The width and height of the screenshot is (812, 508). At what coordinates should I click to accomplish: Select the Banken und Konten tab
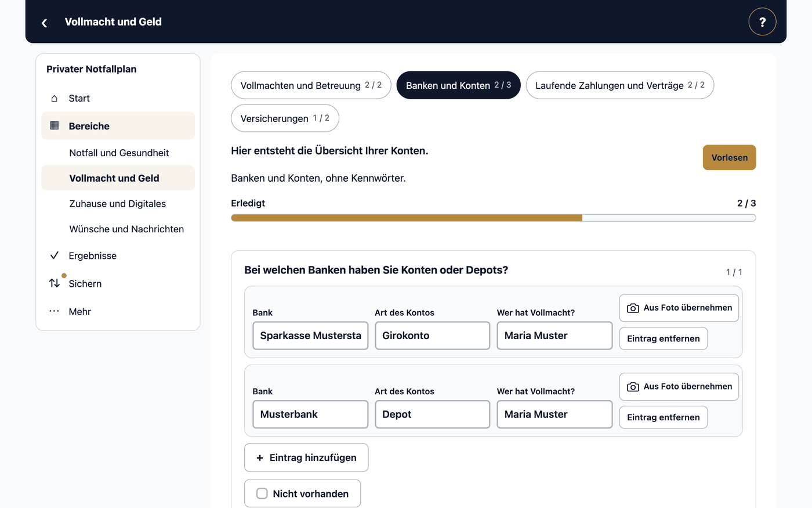458,85
